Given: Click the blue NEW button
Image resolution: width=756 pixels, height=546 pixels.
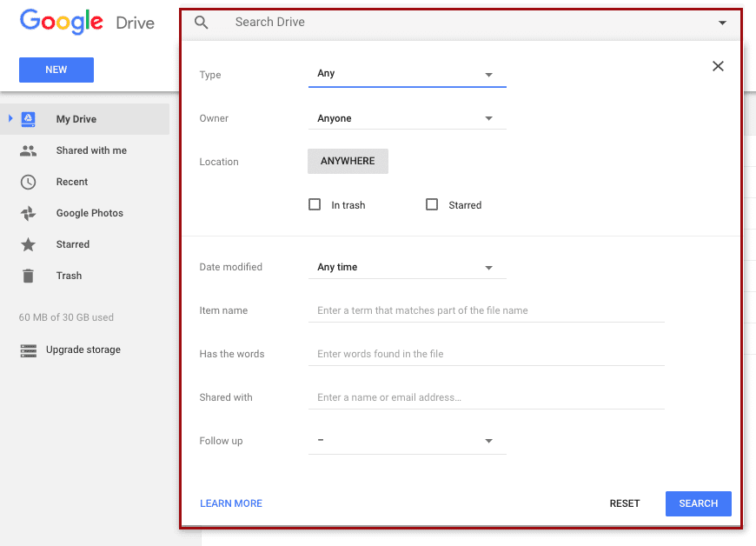Looking at the screenshot, I should pyautogui.click(x=56, y=70).
